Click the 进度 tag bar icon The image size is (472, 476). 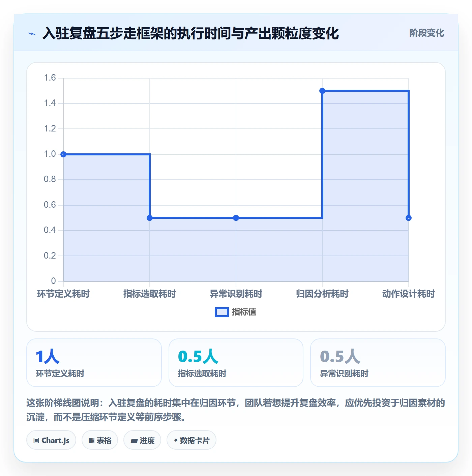(134, 441)
